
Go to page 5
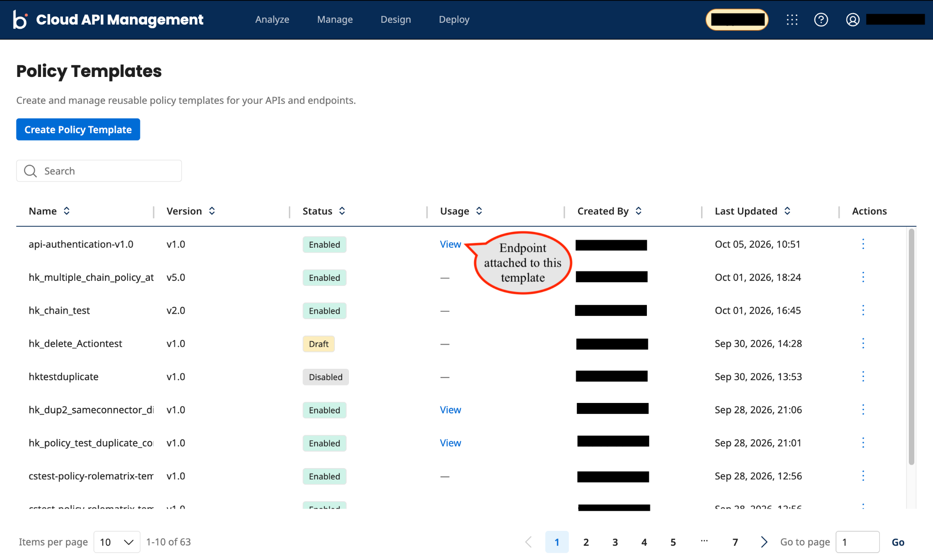[673, 542]
